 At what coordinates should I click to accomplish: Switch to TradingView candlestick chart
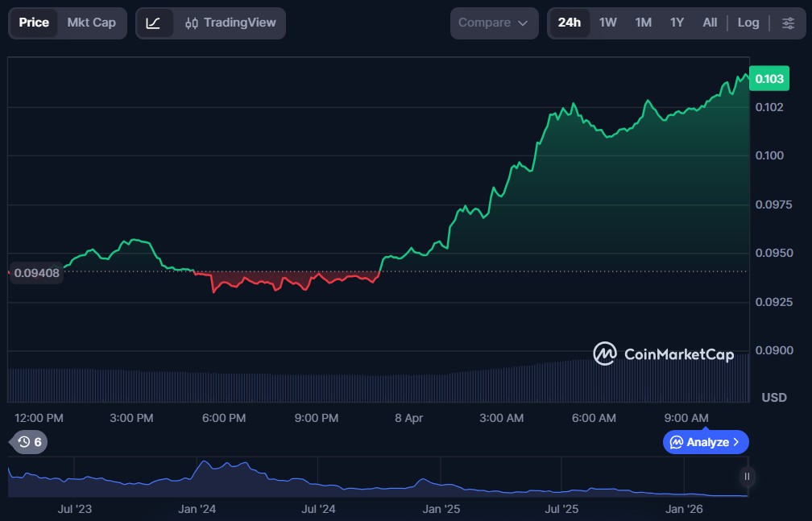coord(230,23)
